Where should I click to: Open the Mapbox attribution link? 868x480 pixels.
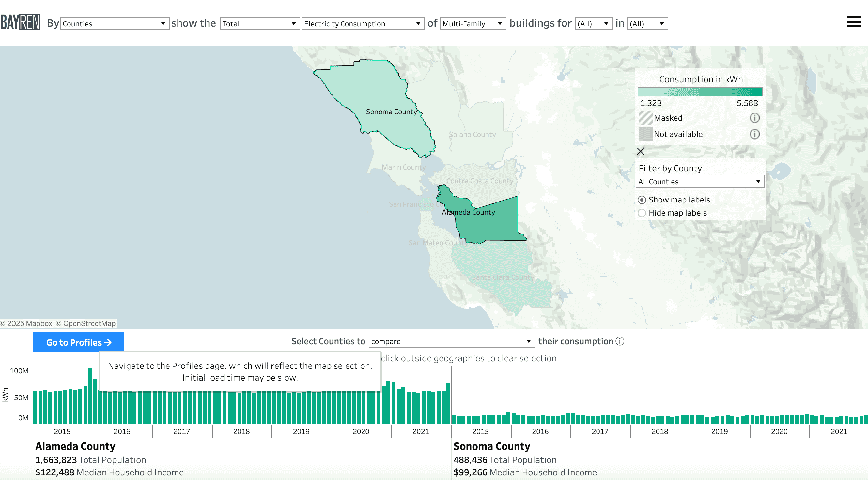[26, 324]
